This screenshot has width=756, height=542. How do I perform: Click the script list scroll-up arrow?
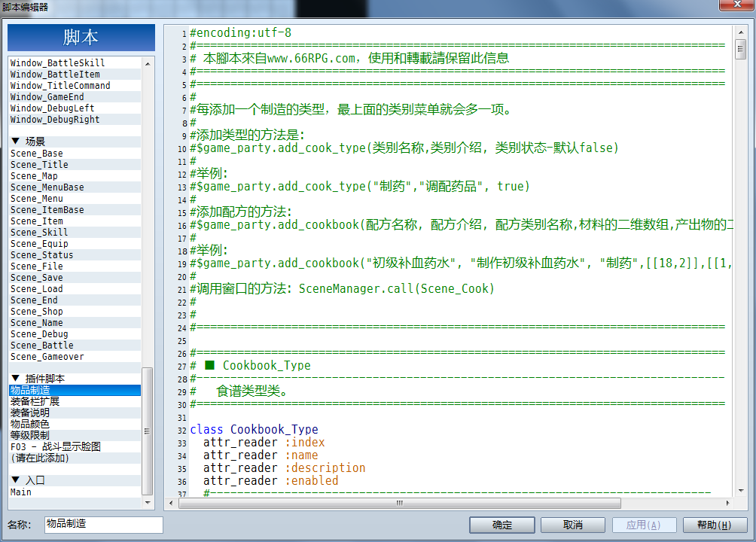click(x=148, y=64)
